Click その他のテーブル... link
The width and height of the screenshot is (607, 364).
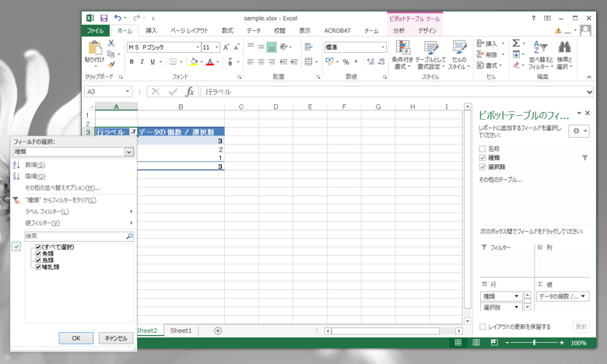(500, 180)
